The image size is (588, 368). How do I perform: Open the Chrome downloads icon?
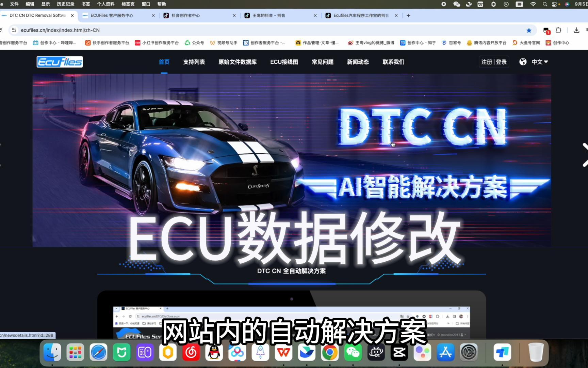coord(576,30)
